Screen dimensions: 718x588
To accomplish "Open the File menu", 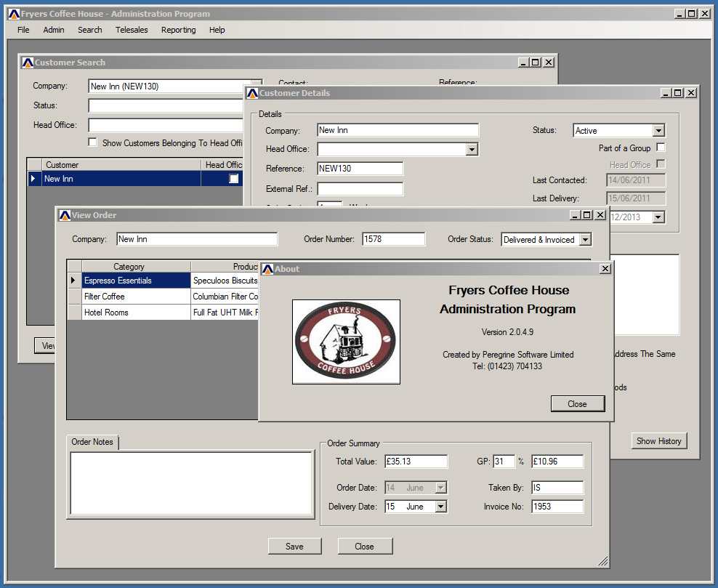I will [x=23, y=30].
